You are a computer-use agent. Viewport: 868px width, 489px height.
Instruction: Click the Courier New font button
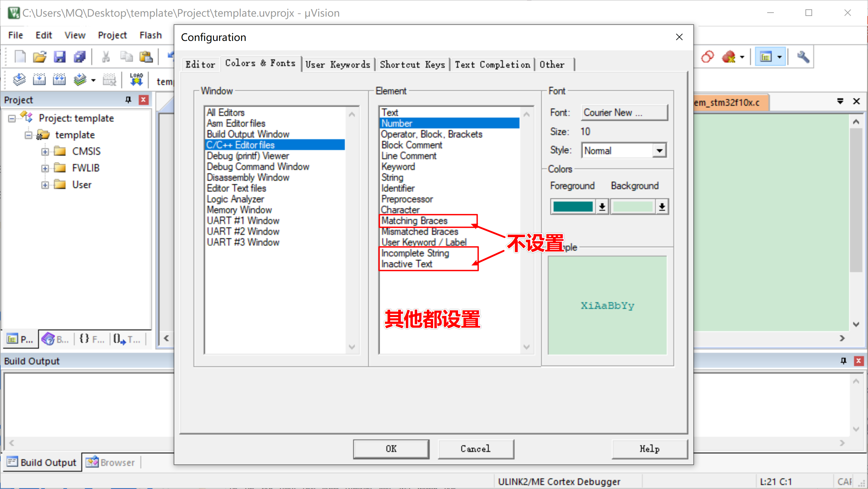pos(624,112)
